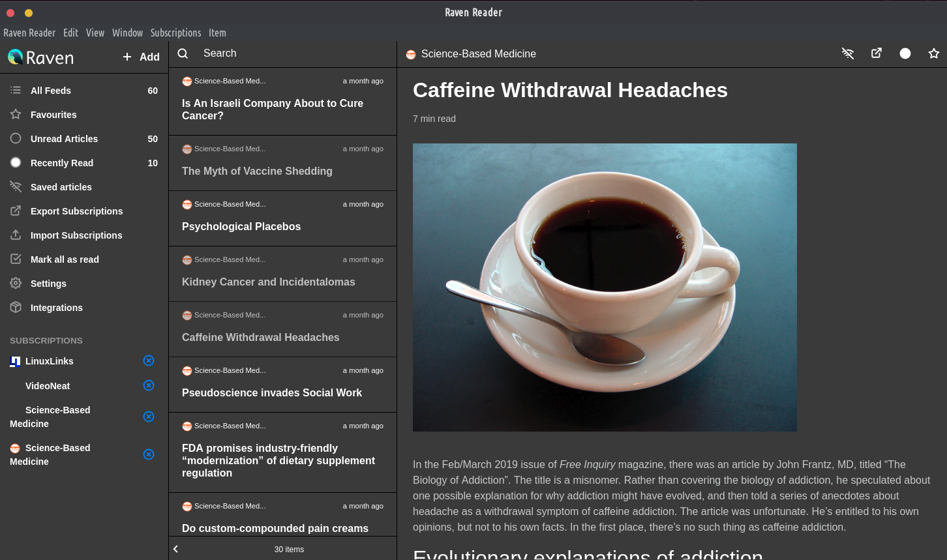
Task: Open the View menu
Action: point(95,33)
